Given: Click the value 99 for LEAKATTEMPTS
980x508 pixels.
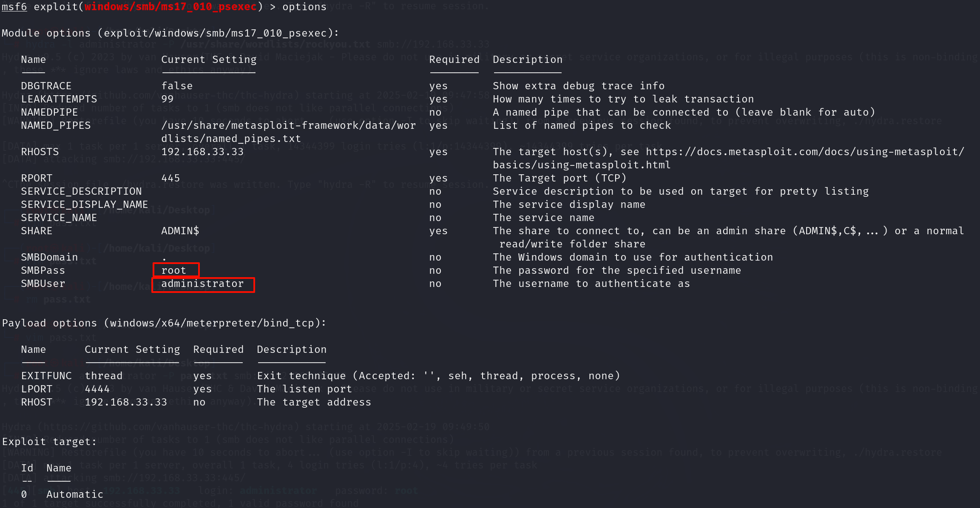Looking at the screenshot, I should (168, 99).
